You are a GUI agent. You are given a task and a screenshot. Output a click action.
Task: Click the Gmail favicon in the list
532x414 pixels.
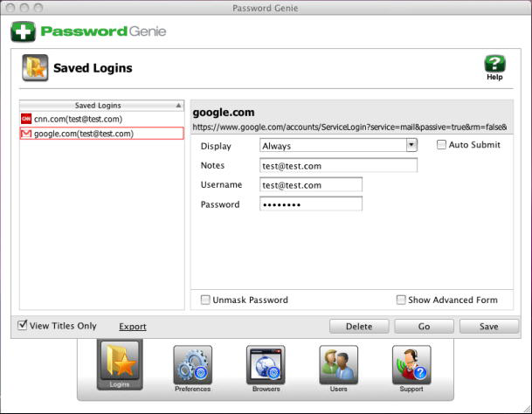tap(26, 134)
